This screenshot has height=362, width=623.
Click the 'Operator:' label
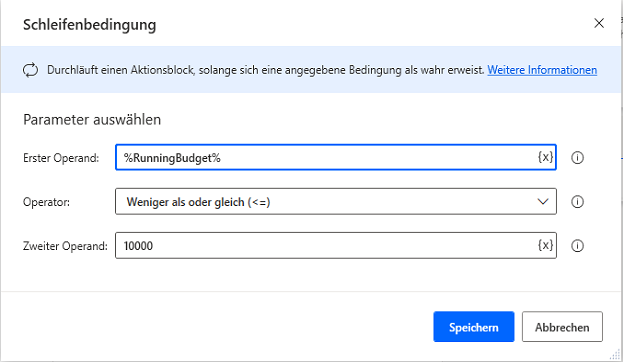pyautogui.click(x=46, y=202)
